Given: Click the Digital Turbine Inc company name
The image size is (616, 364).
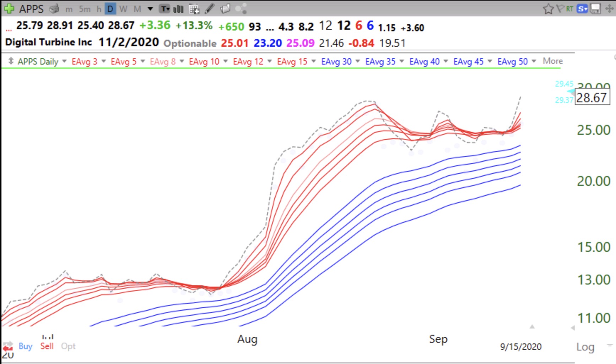Looking at the screenshot, I should pyautogui.click(x=49, y=42).
